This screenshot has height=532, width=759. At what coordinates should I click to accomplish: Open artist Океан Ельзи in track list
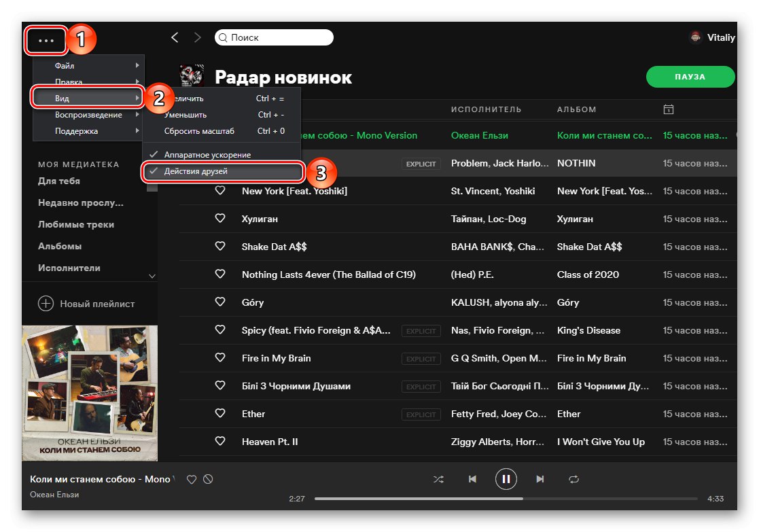click(x=480, y=135)
